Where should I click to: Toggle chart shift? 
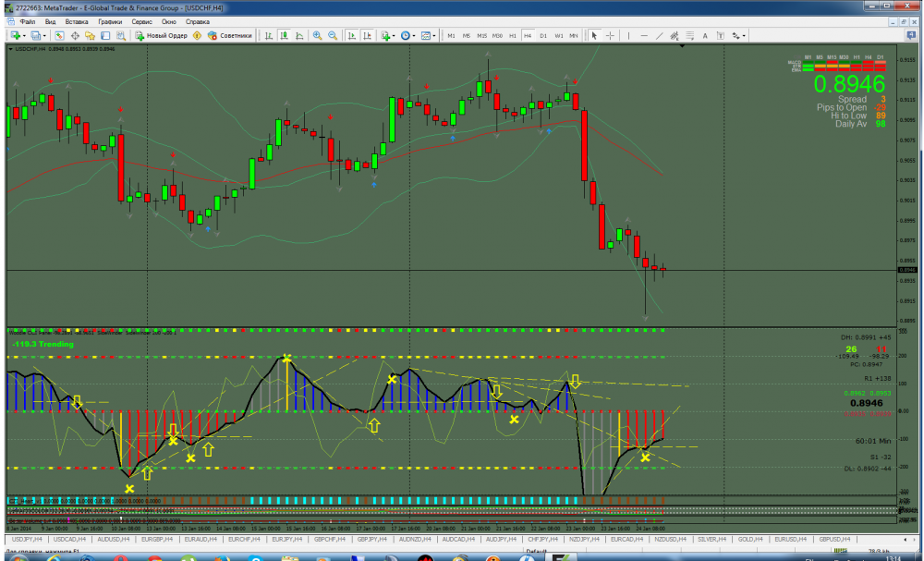click(x=367, y=35)
